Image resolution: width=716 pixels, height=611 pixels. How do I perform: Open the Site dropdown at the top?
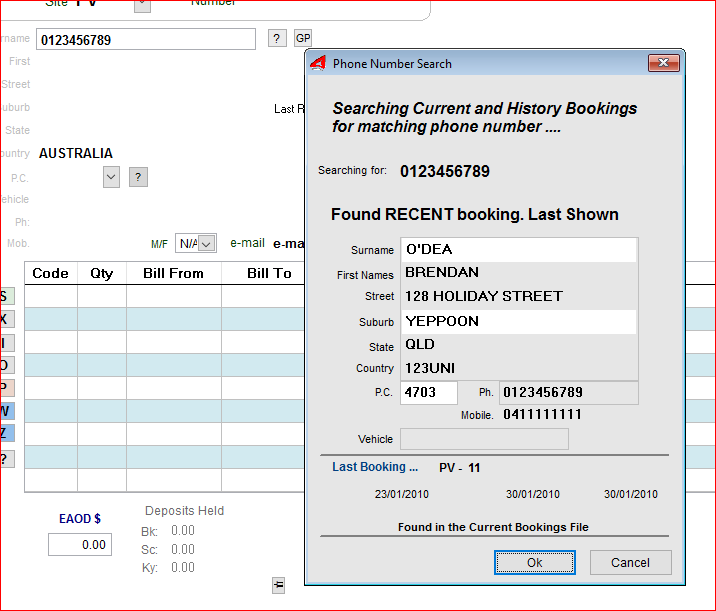[x=142, y=4]
